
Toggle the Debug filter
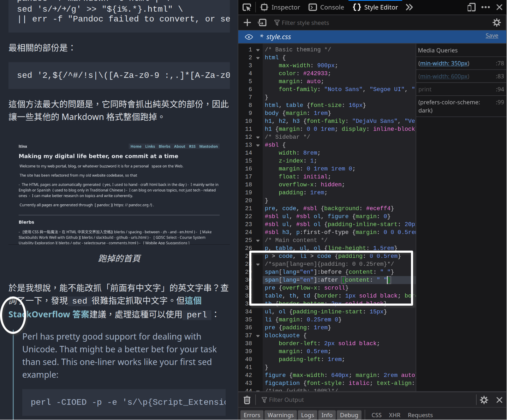(349, 415)
